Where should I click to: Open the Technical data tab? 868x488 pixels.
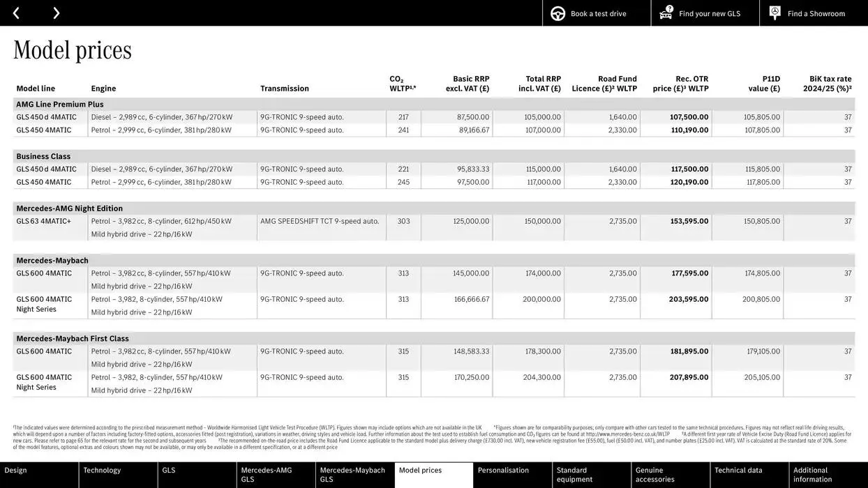[x=749, y=475]
